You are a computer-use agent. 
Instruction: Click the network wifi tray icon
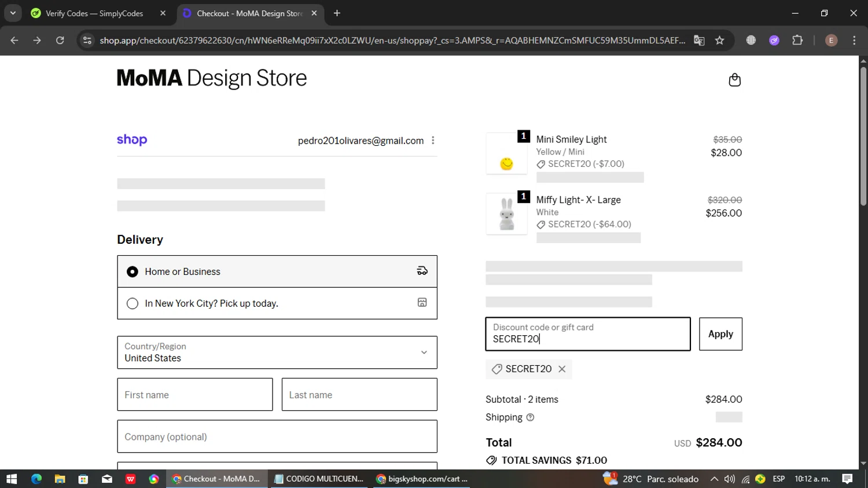[x=745, y=479]
